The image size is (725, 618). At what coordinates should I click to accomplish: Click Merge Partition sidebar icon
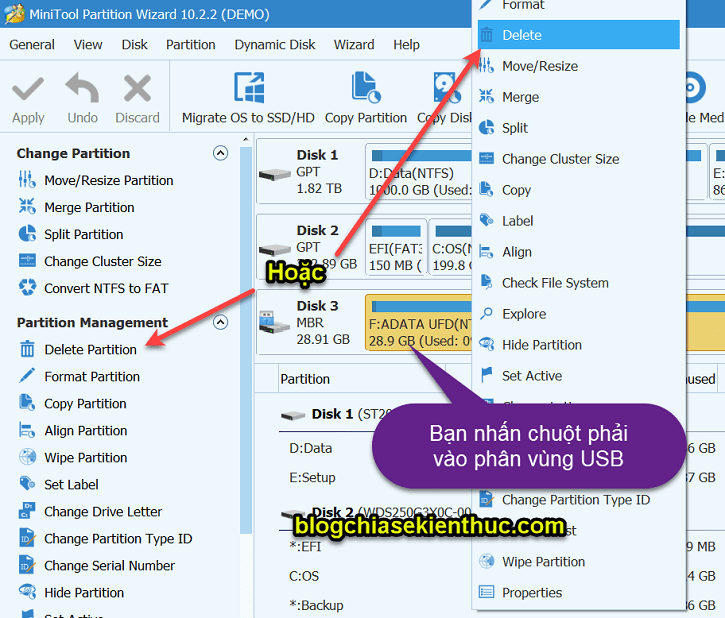27,207
